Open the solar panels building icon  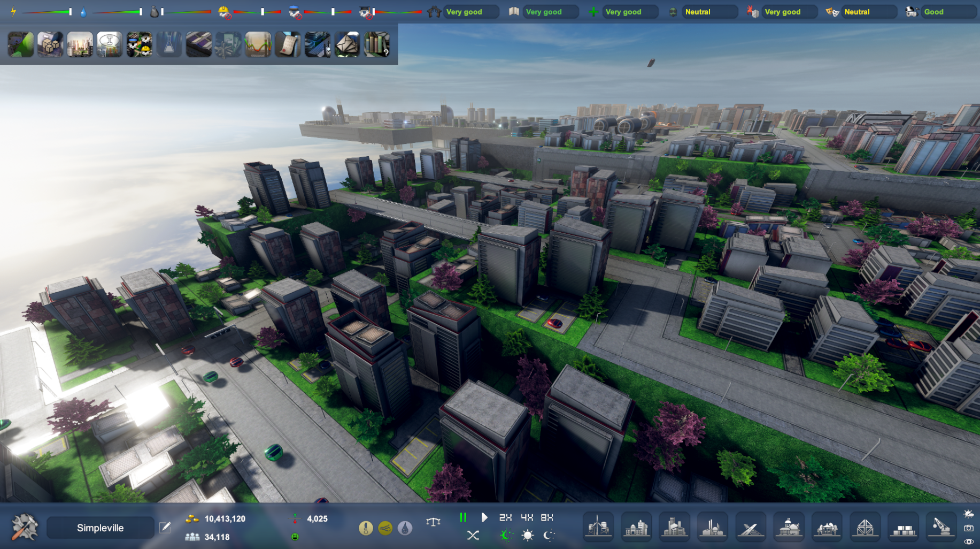(198, 44)
